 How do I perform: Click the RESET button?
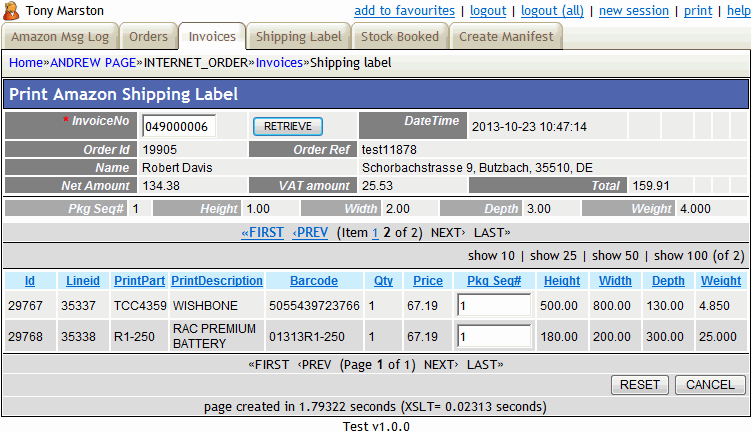point(639,385)
